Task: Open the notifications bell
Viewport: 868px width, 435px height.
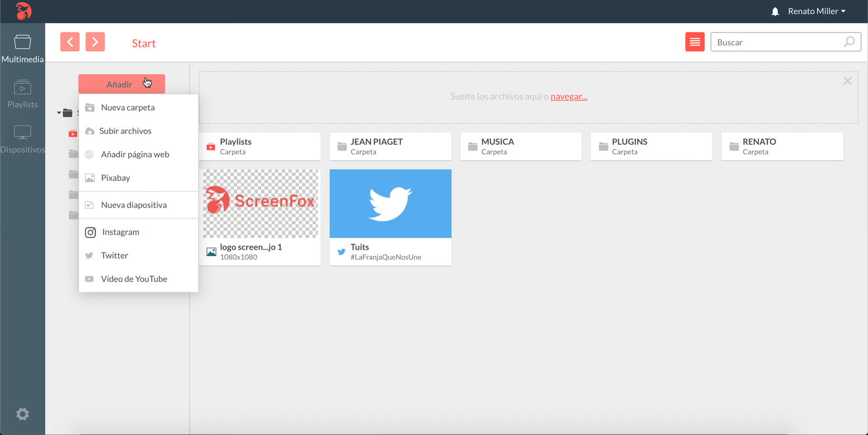Action: click(x=775, y=11)
